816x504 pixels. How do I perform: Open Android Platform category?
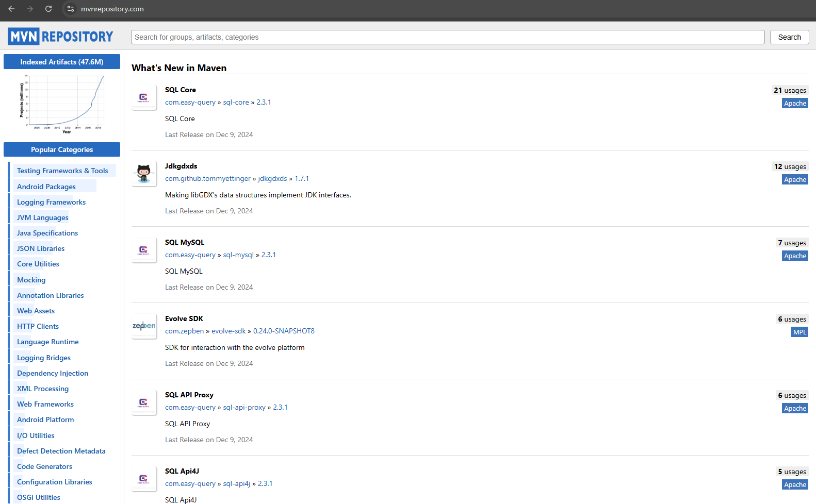[45, 419]
